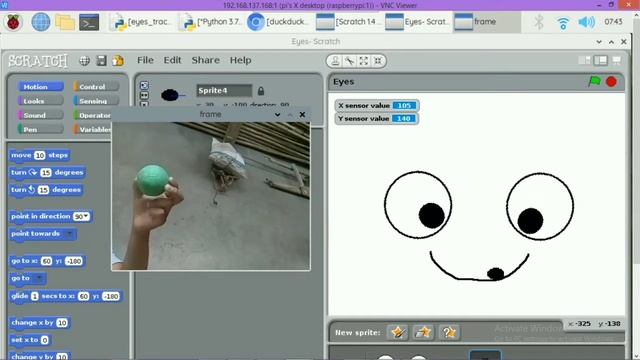Open go to block target dropdown
Image resolution: width=640 pixels, height=360 pixels.
39,278
